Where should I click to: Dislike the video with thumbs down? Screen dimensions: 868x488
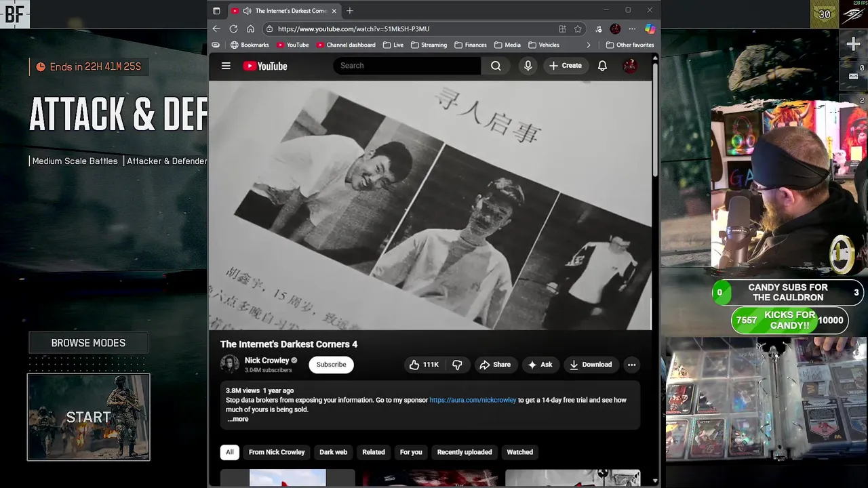(457, 365)
